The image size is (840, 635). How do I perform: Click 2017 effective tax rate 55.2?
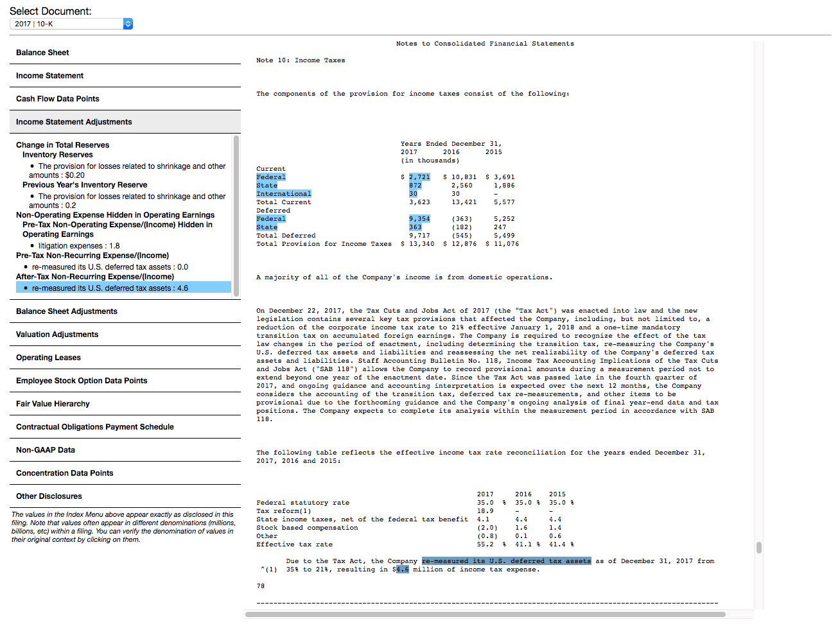coord(486,544)
